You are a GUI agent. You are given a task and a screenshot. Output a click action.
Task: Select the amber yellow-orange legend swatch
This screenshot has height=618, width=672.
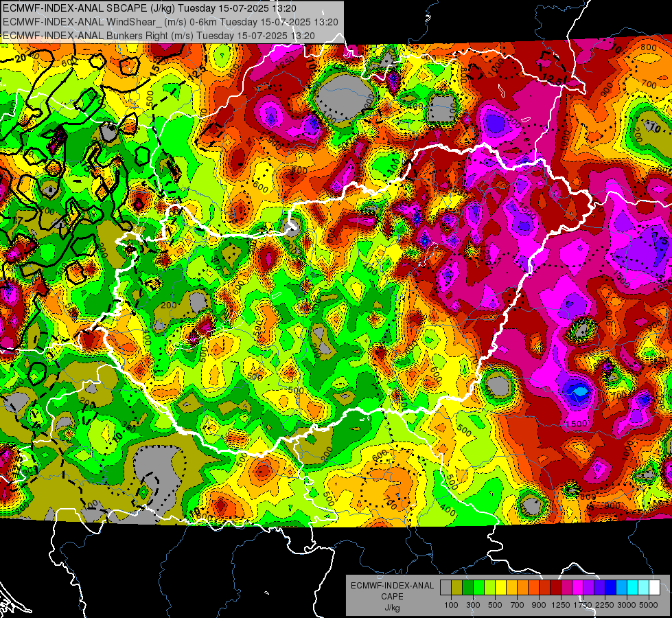point(511,587)
